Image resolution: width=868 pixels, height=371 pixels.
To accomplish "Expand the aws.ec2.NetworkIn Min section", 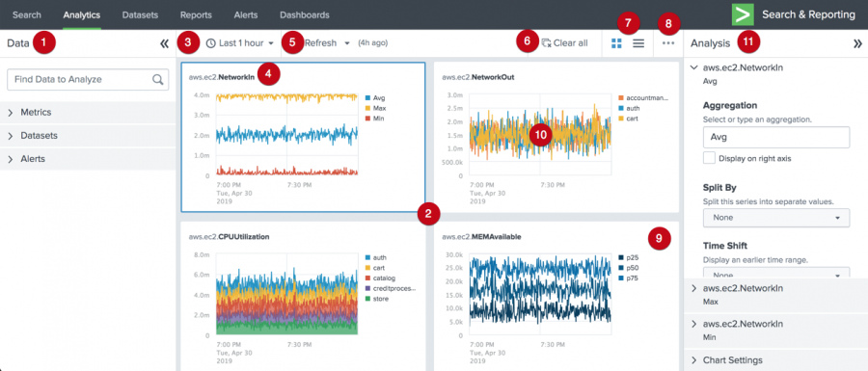I will (693, 324).
